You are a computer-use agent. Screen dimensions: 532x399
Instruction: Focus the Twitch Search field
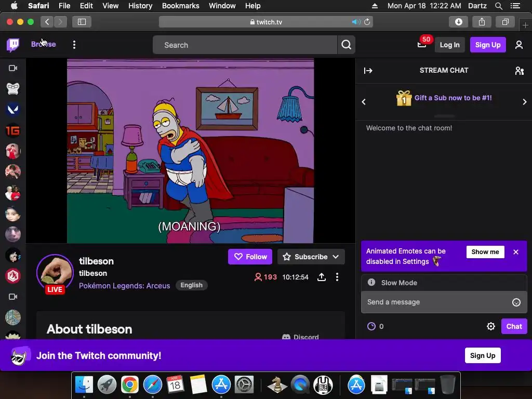pos(245,45)
